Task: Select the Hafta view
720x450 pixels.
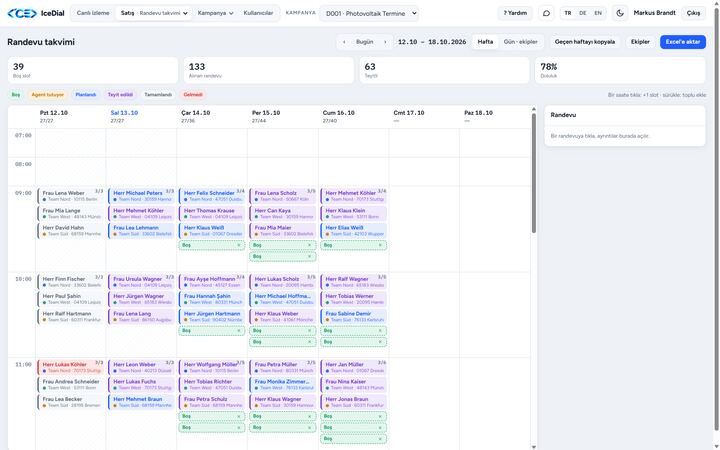Action: pyautogui.click(x=485, y=42)
